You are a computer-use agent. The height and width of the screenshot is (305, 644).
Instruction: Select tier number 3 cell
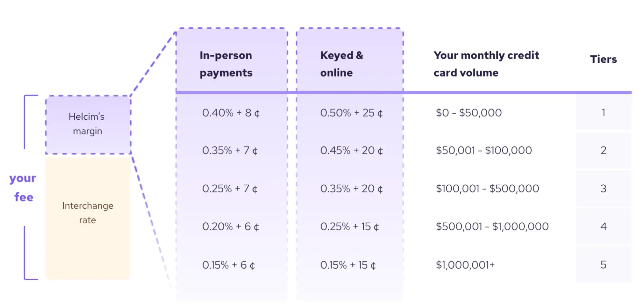tap(603, 189)
